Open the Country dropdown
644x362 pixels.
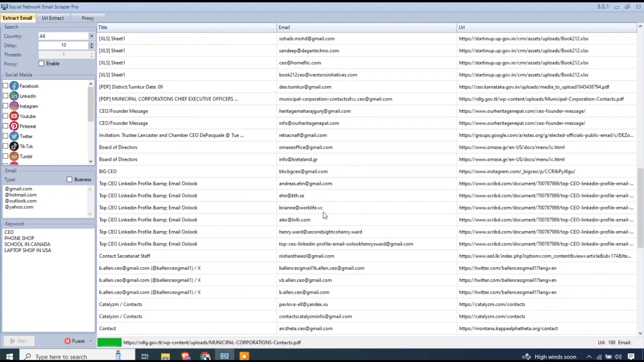point(91,36)
